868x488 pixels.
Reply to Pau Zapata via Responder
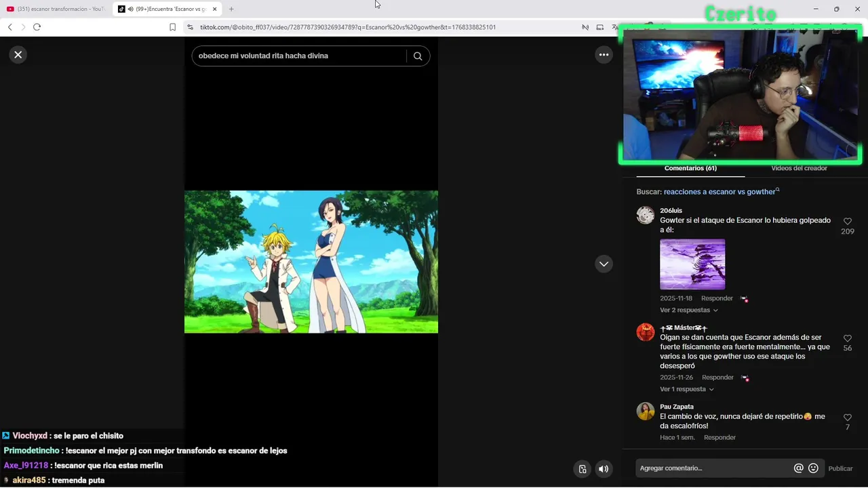pyautogui.click(x=719, y=438)
